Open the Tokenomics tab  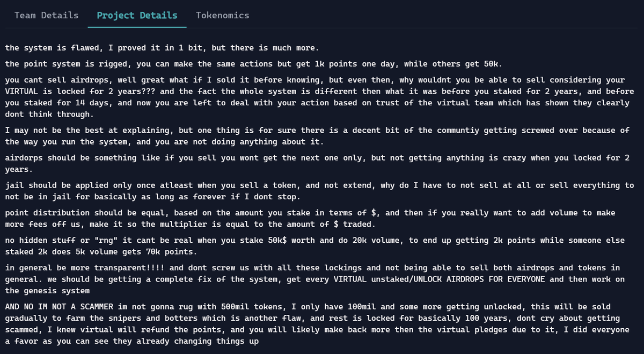[x=222, y=15]
